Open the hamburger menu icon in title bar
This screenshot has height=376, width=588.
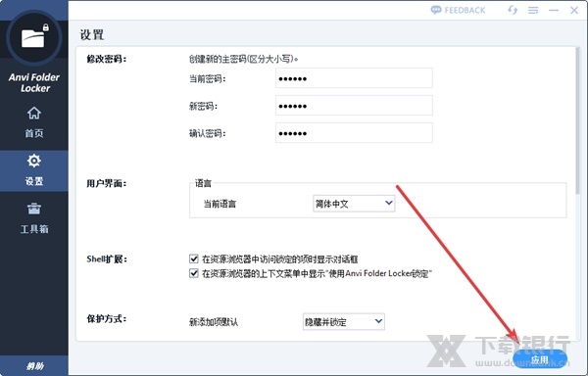(x=533, y=11)
